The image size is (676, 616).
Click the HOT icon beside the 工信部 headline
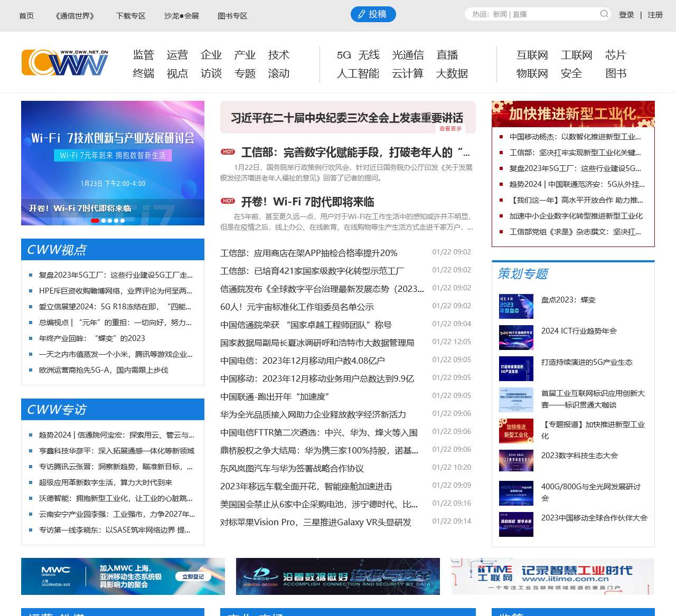(228, 151)
